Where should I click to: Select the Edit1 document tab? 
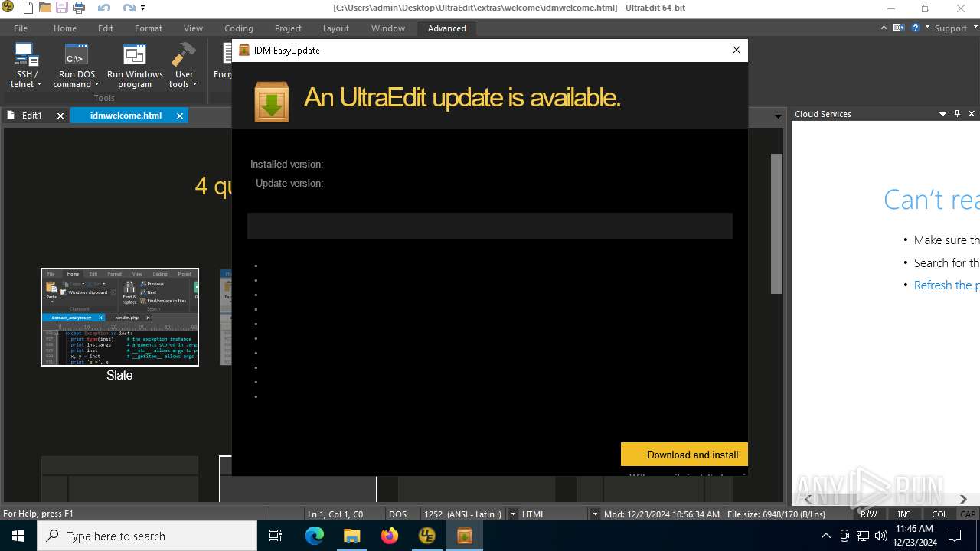[x=31, y=116]
